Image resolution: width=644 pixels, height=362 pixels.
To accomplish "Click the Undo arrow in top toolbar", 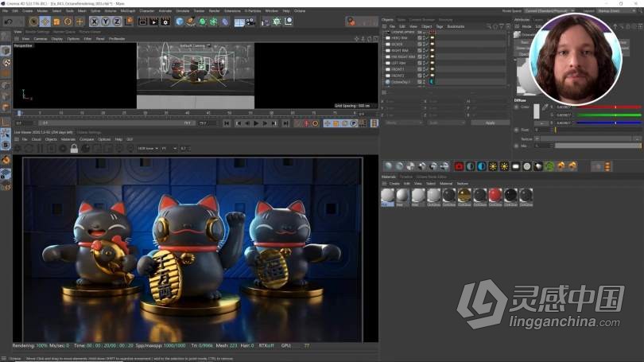I will [x=8, y=21].
